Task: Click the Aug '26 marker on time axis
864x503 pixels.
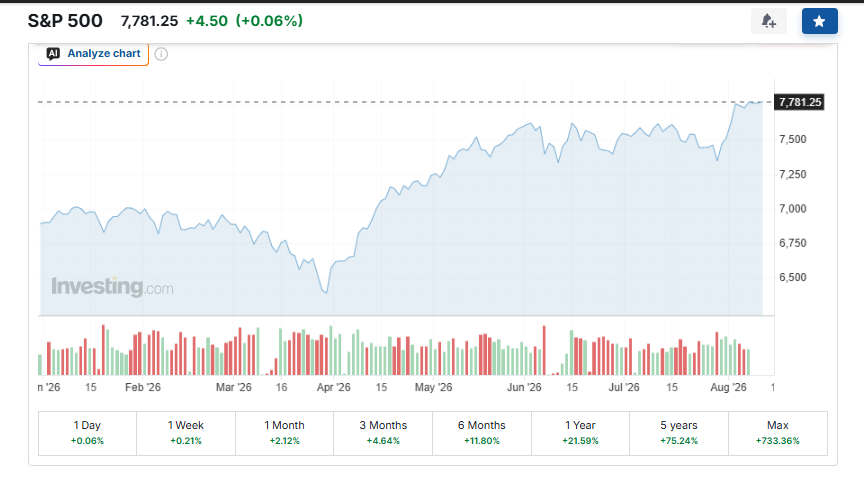Action: (x=728, y=387)
